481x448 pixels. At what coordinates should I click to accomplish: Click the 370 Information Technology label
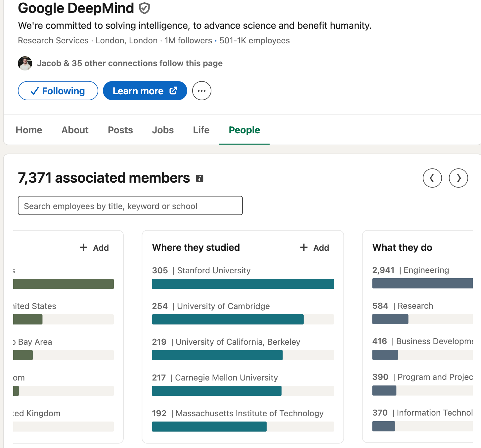(422, 413)
